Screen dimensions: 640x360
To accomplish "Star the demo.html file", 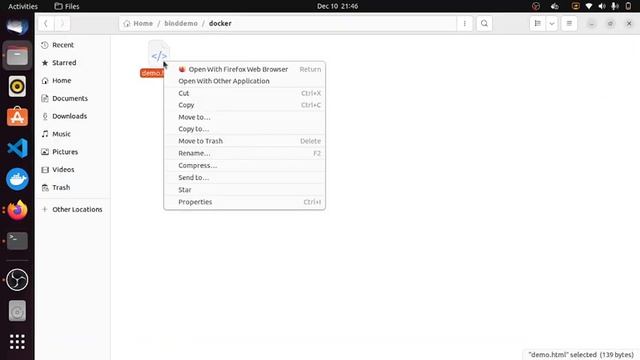I will click(x=244, y=190).
